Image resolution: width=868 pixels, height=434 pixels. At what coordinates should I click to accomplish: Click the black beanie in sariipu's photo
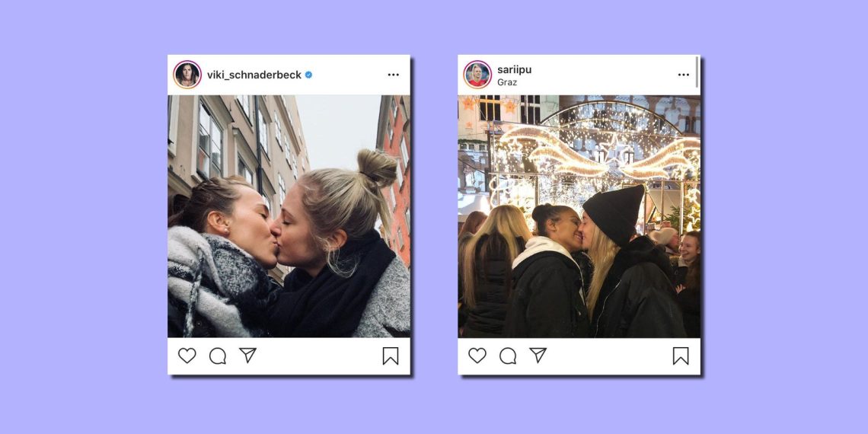click(615, 214)
